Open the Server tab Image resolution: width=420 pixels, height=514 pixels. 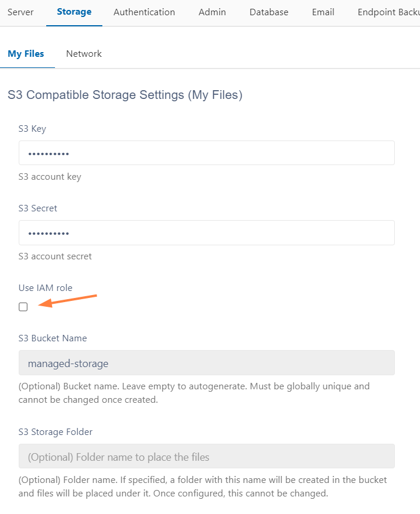20,12
